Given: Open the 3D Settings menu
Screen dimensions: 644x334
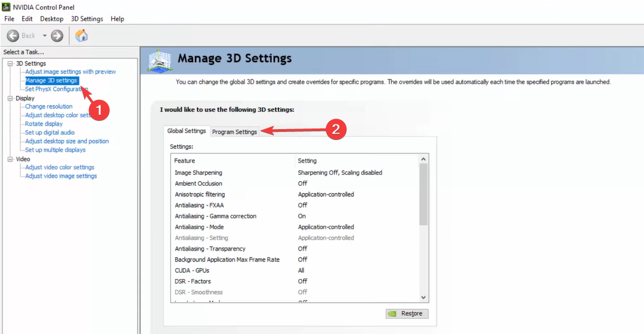Looking at the screenshot, I should click(87, 19).
